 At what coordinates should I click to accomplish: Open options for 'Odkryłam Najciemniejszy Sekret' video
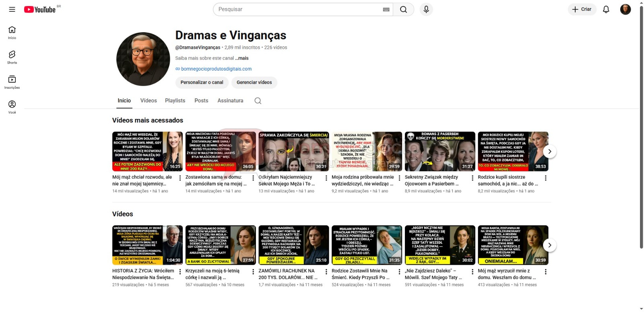pyautogui.click(x=326, y=178)
